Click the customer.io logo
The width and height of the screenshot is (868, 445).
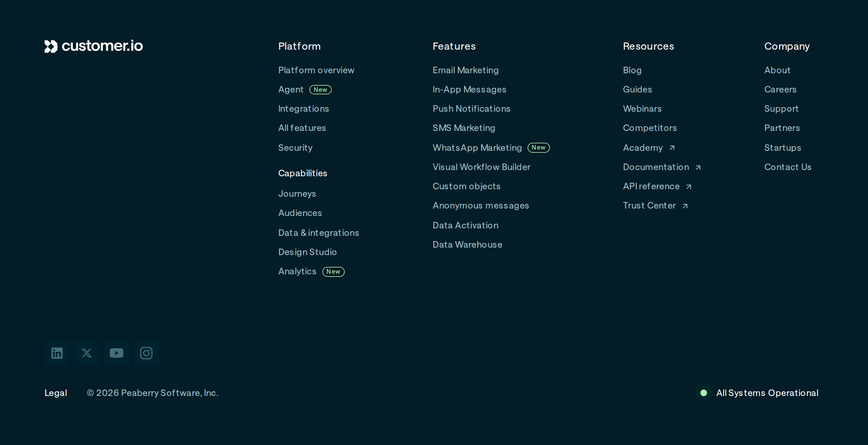coord(94,46)
